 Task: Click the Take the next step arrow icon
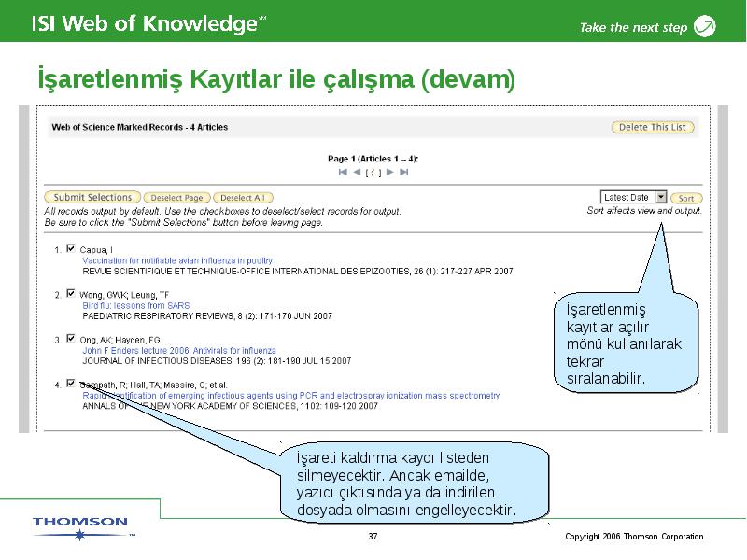tap(705, 26)
